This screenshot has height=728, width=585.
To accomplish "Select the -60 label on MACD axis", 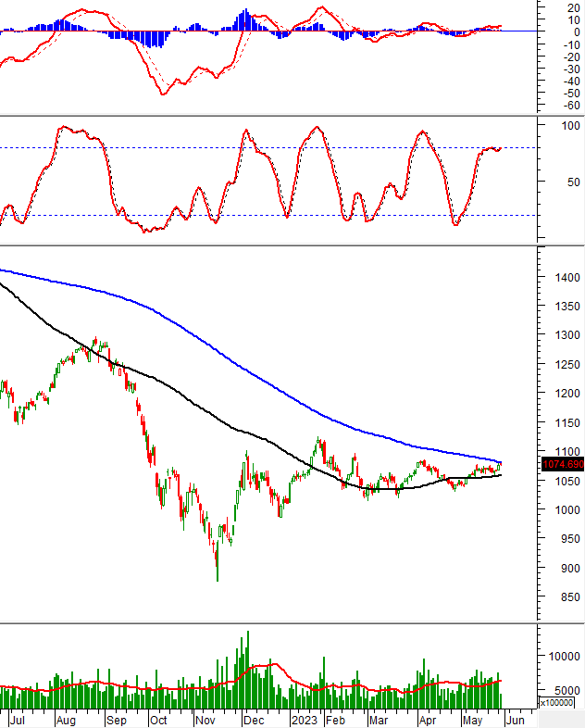I will pos(571,106).
